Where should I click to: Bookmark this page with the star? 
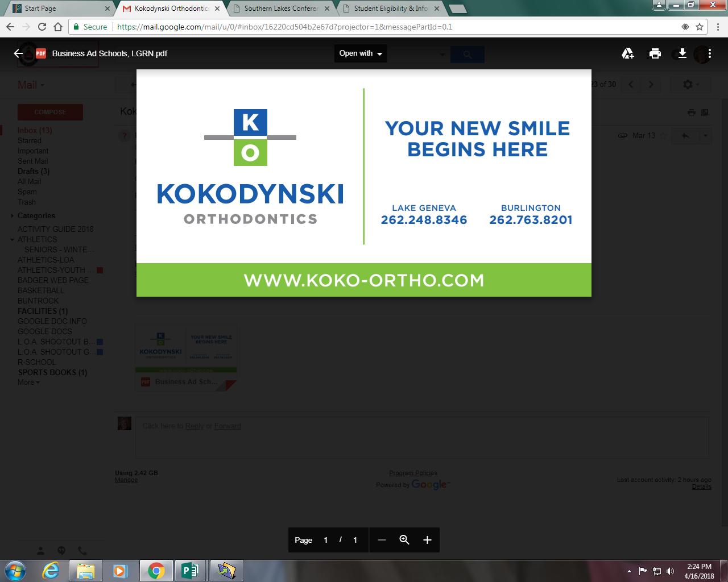point(700,27)
